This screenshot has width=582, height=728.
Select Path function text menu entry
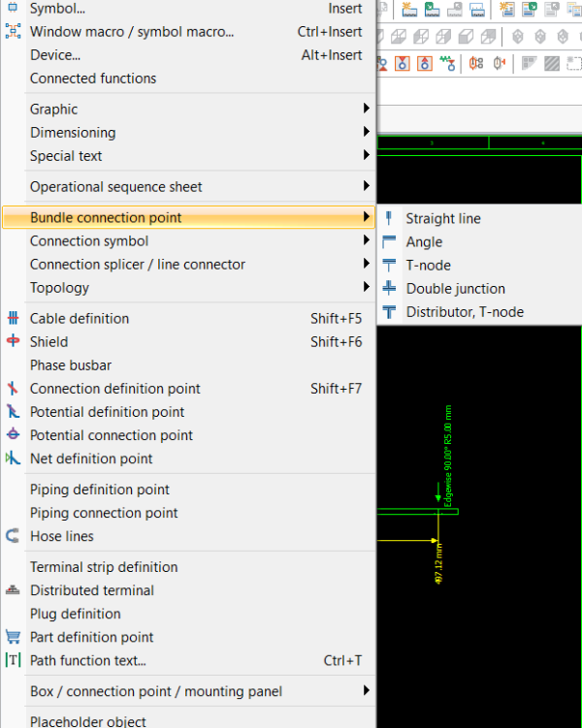(188, 660)
